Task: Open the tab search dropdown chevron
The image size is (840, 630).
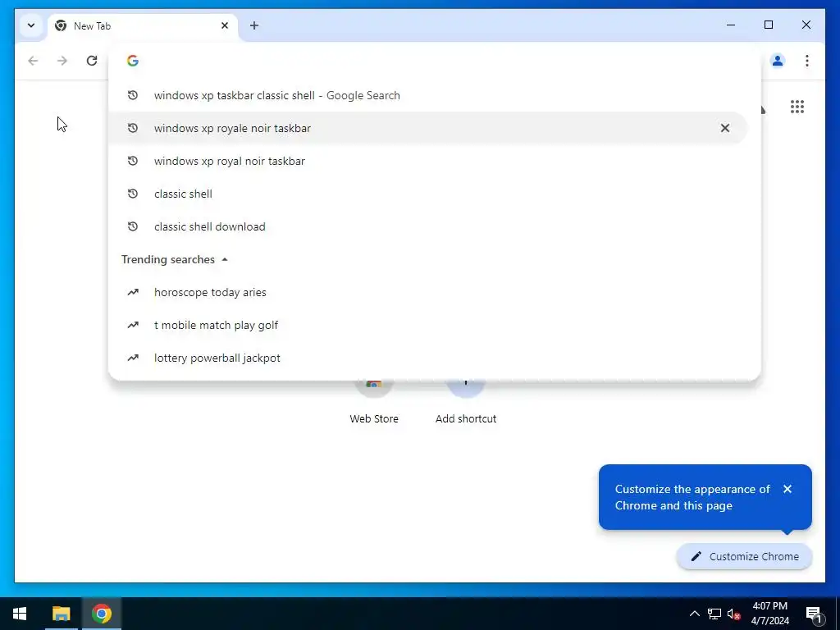Action: [31, 25]
